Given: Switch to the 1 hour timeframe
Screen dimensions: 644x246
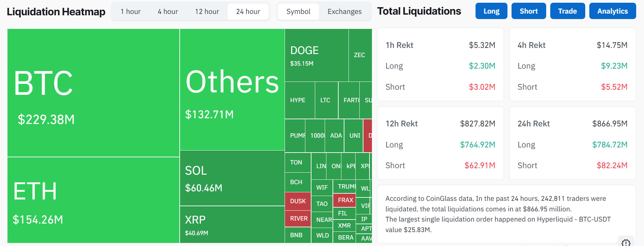Looking at the screenshot, I should [130, 11].
